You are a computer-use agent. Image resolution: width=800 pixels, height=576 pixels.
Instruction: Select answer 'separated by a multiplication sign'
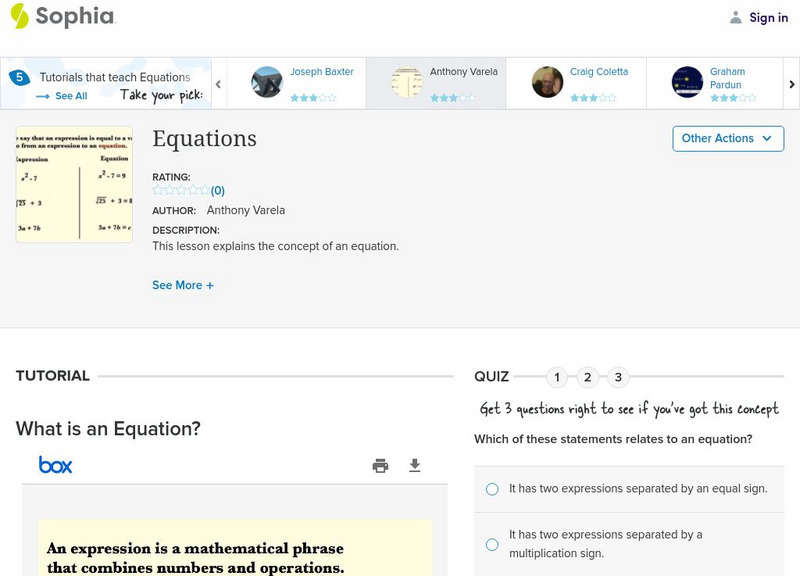(x=492, y=544)
